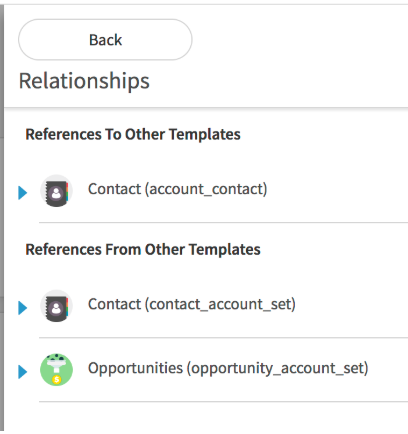
Task: Click the address book icon beside contact_account_set
Action: pos(56,306)
